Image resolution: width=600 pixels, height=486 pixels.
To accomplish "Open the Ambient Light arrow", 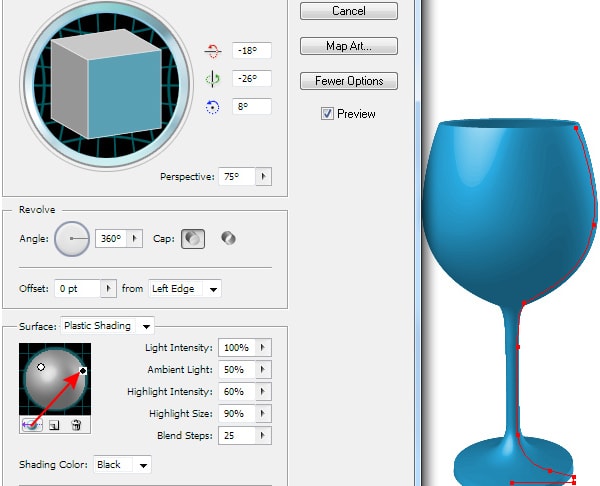I will [263, 369].
